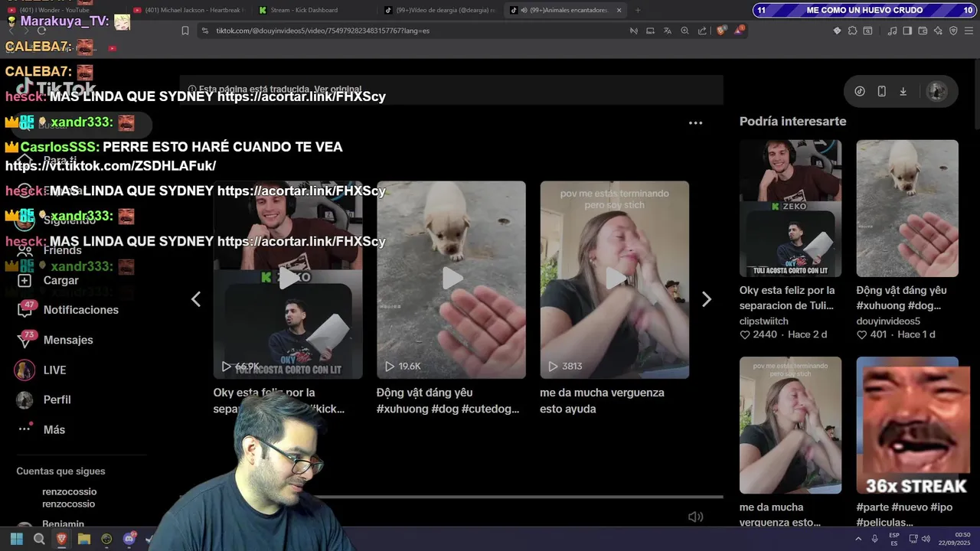This screenshot has width=980, height=551.
Task: Open Brave Shields lion icon
Action: 721,31
